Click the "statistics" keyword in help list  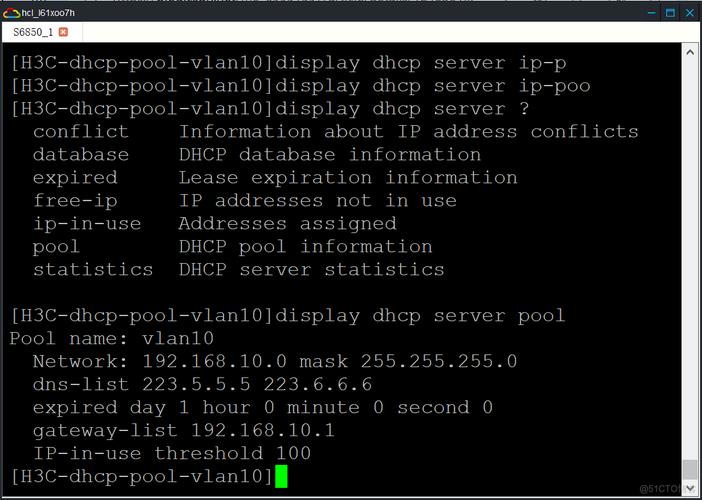click(93, 269)
